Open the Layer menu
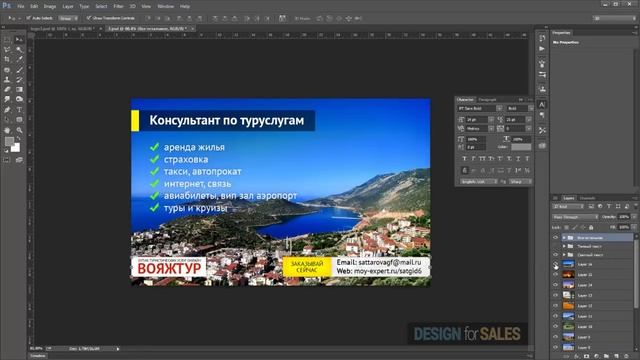 [x=68, y=7]
